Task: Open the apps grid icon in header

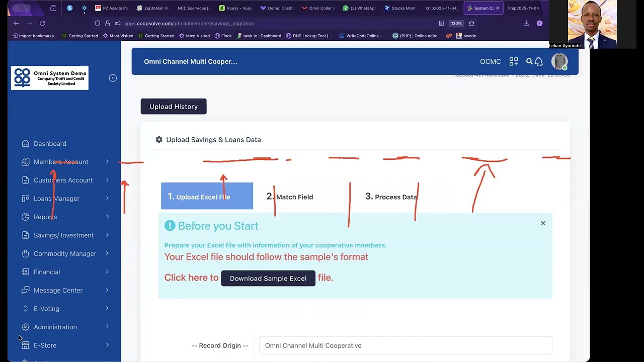Action: pyautogui.click(x=514, y=61)
